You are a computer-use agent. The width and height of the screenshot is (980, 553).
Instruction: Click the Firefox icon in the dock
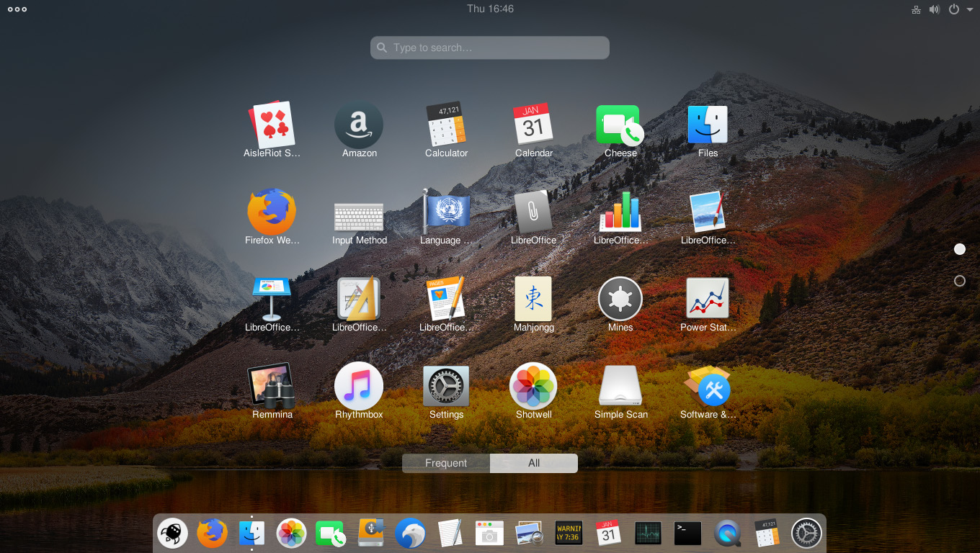click(x=213, y=534)
